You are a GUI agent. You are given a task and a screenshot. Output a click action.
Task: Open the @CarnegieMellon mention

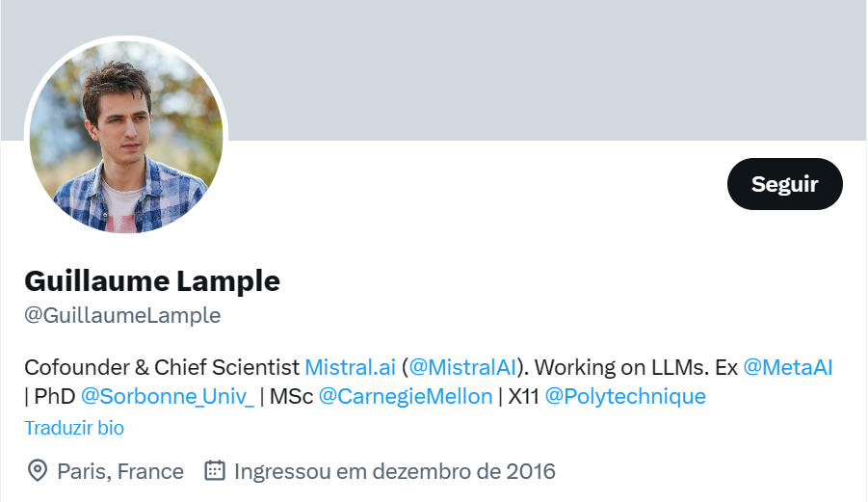click(406, 396)
